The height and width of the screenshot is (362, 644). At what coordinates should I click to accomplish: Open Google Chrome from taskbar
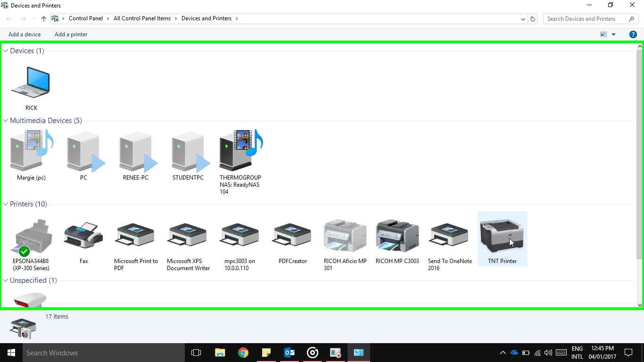(243, 353)
